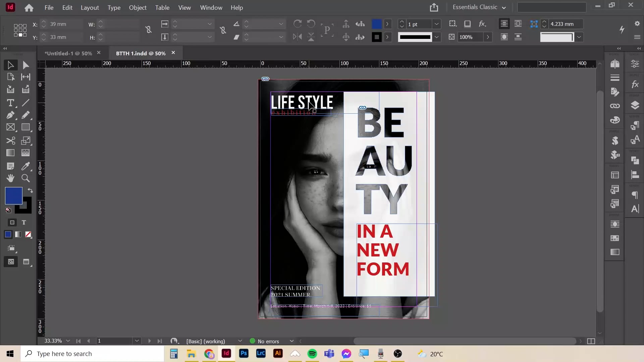Screen dimensions: 644x362
Task: Go to the first page
Action: coord(78,341)
